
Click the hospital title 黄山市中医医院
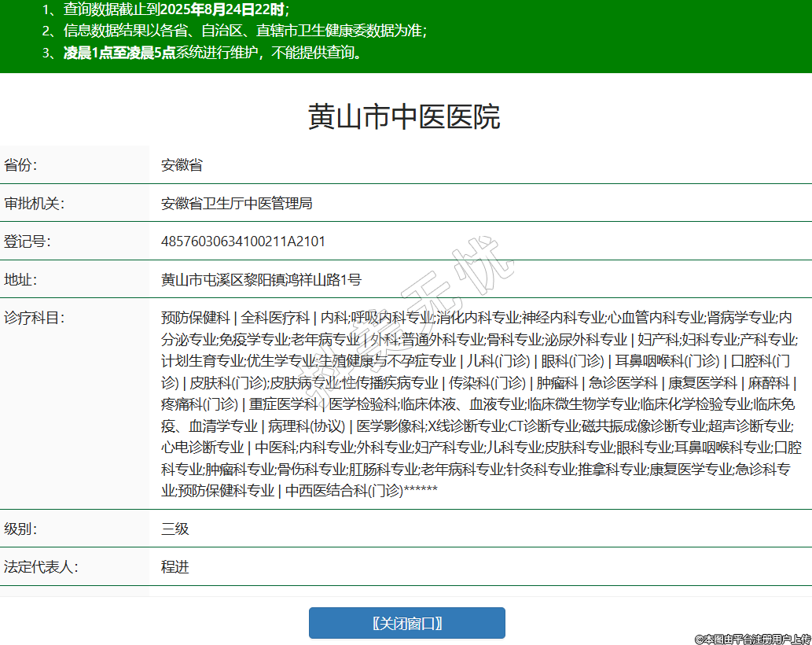404,116
